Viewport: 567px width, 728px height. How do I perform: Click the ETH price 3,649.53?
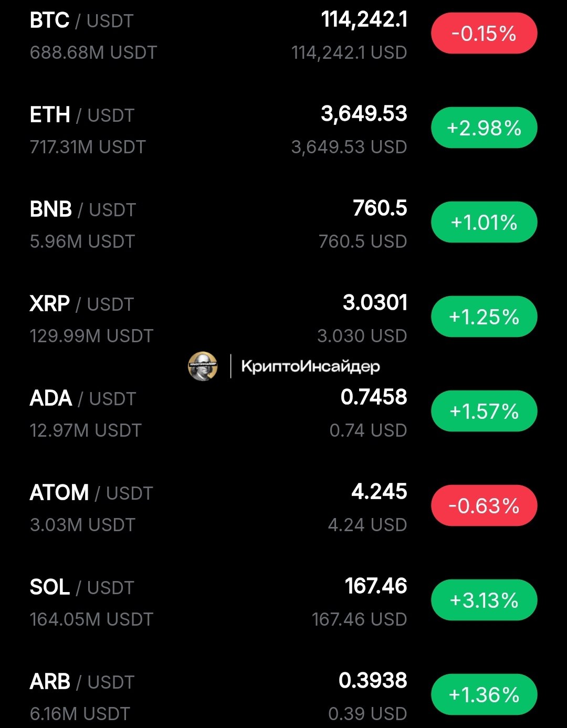pyautogui.click(x=364, y=114)
